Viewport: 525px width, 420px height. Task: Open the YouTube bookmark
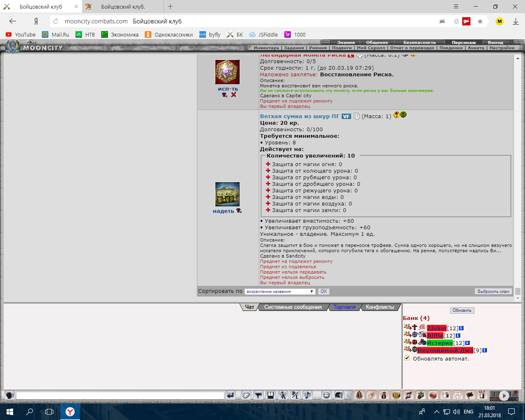[x=21, y=34]
